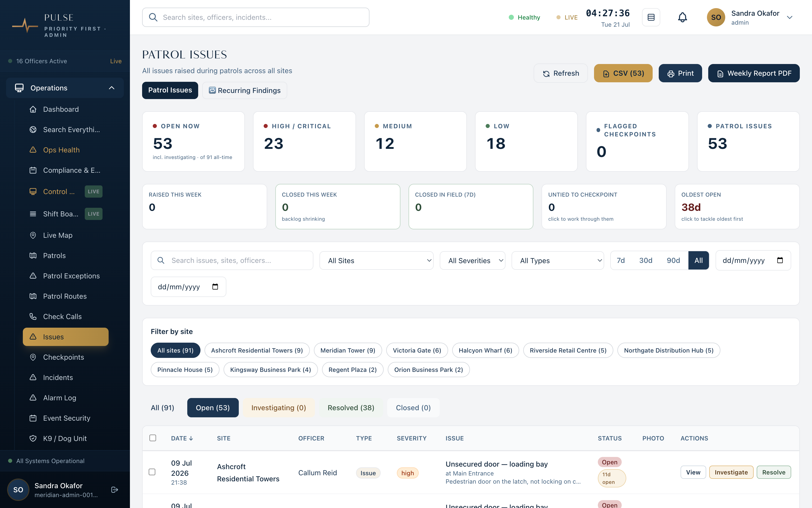Open the panel layout icon beside the clock
This screenshot has width=812, height=508.
(x=651, y=17)
